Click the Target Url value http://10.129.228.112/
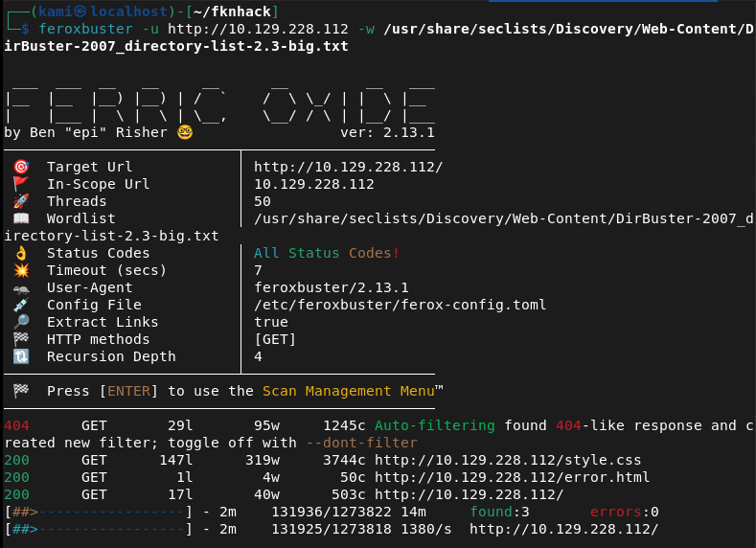This screenshot has width=756, height=548. (x=348, y=167)
